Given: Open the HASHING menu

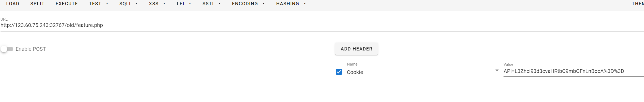Looking at the screenshot, I should click(291, 4).
